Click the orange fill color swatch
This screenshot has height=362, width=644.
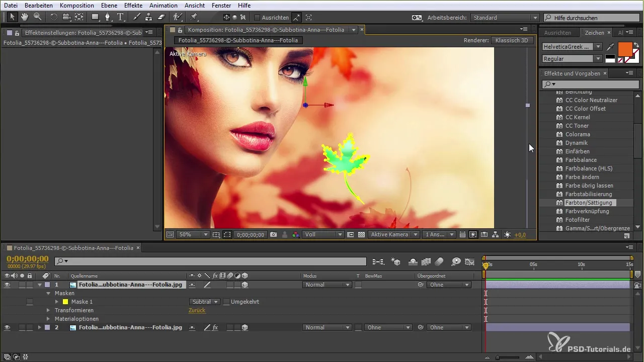[x=625, y=50]
